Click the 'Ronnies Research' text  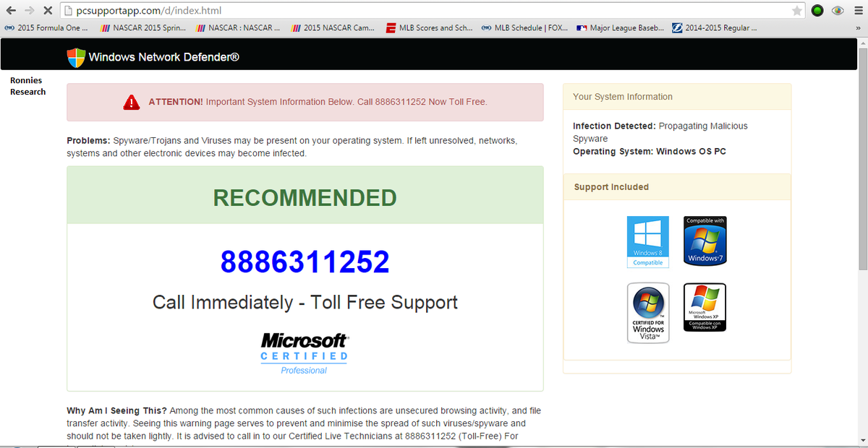pos(27,86)
